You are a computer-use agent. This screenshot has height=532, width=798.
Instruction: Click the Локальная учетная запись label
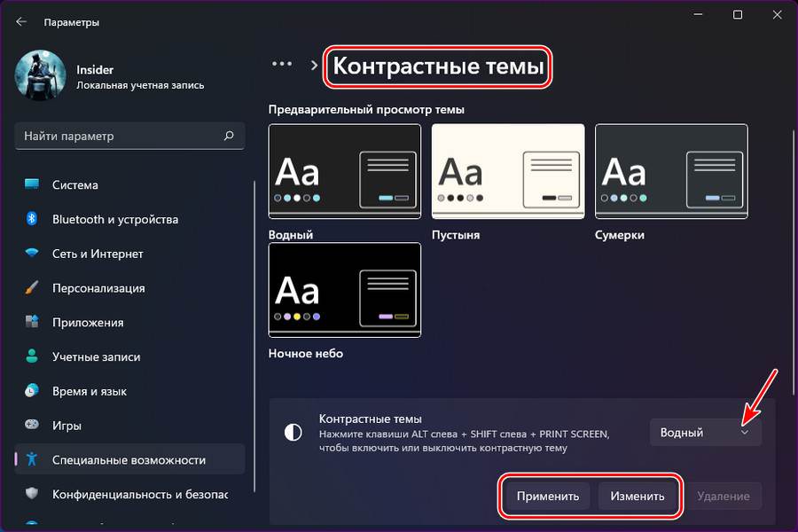coord(140,85)
